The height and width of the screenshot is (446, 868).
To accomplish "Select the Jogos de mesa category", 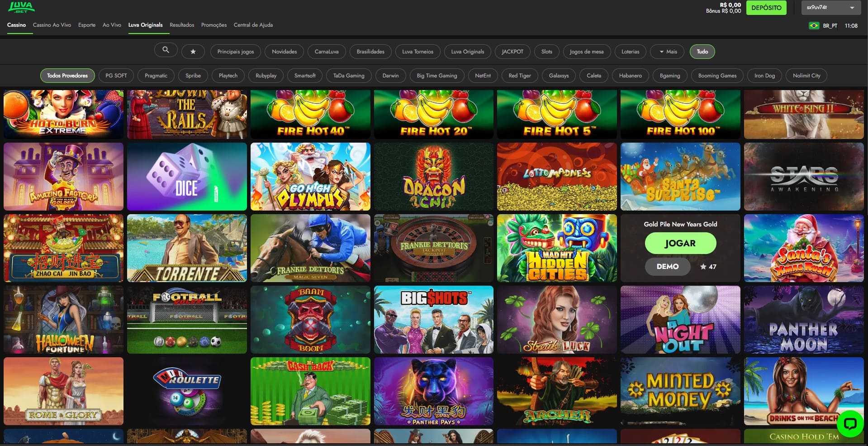I will (x=587, y=52).
